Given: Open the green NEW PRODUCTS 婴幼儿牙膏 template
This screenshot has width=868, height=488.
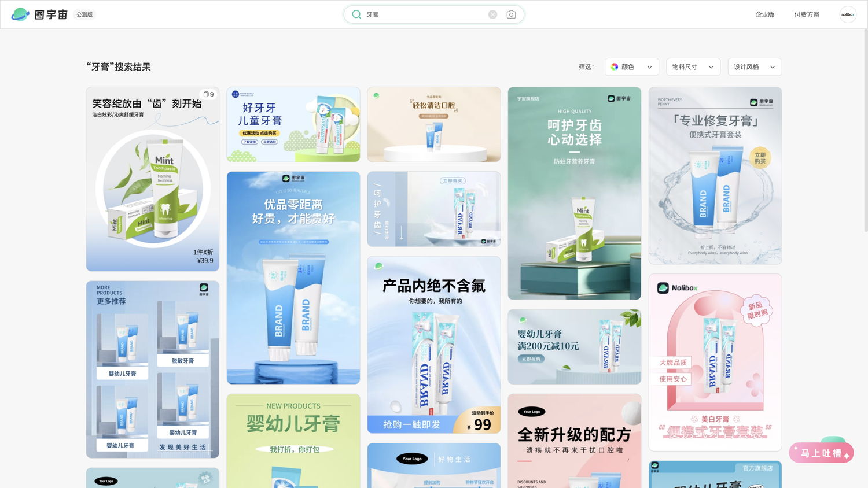Looking at the screenshot, I should point(293,441).
